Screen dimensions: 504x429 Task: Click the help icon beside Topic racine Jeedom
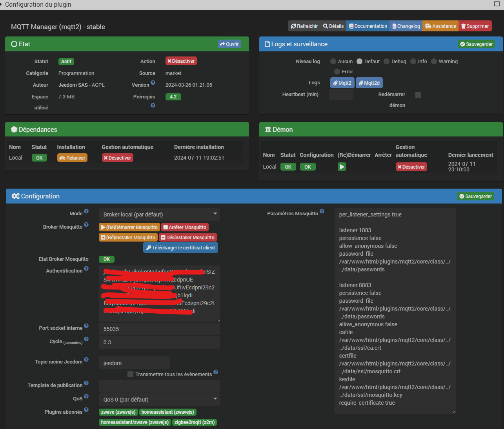click(86, 360)
